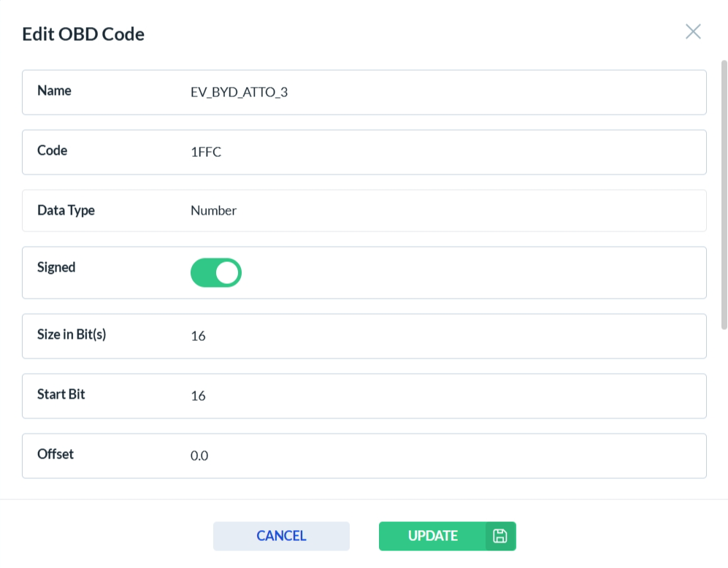Screen dimensions: 728x568
Task: Click the "Offset" label text
Action: [x=55, y=454]
